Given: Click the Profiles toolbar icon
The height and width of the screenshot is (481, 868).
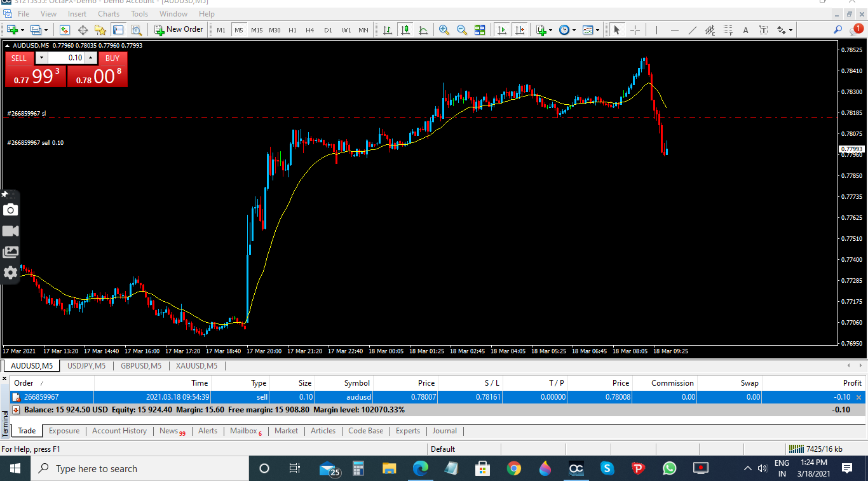Looking at the screenshot, I should click(36, 30).
